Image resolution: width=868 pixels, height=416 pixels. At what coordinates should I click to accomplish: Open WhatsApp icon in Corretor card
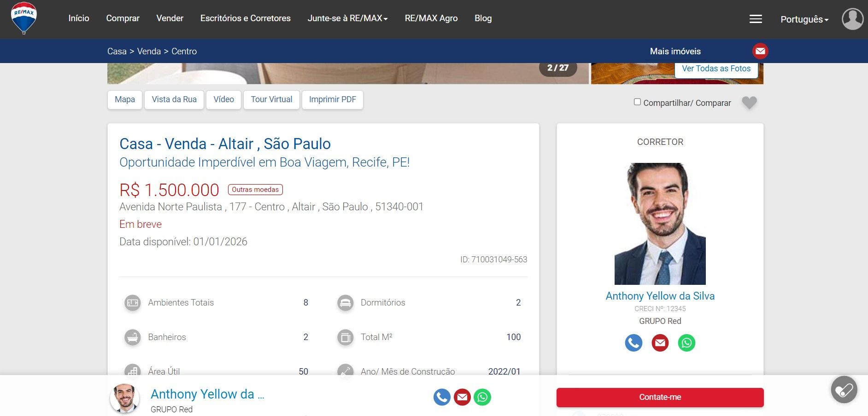click(686, 343)
